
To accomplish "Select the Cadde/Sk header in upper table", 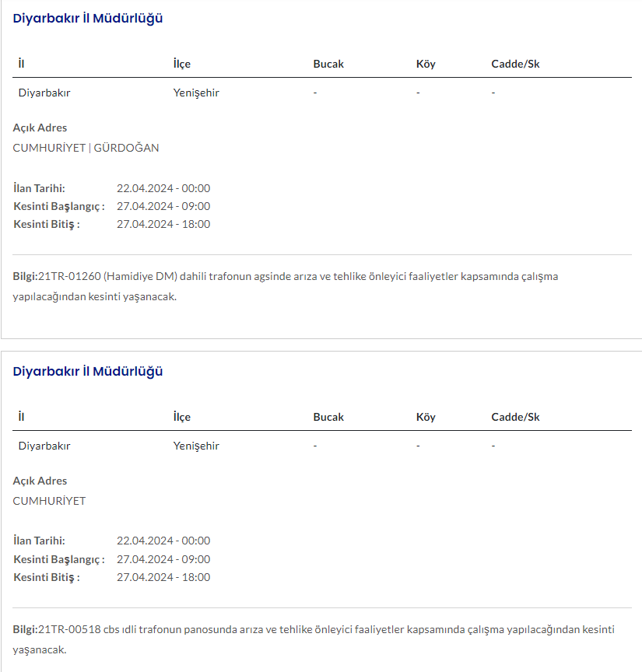I will coord(515,64).
